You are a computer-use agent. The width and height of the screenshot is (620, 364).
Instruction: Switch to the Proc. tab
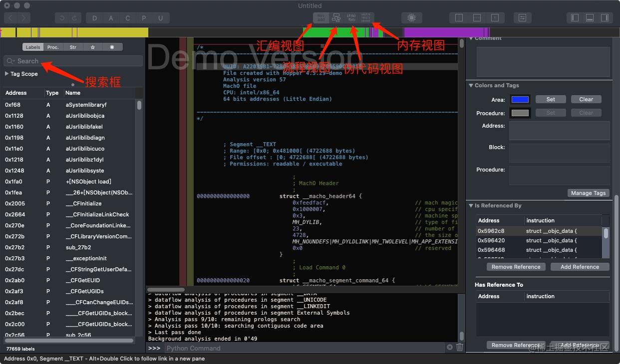53,47
